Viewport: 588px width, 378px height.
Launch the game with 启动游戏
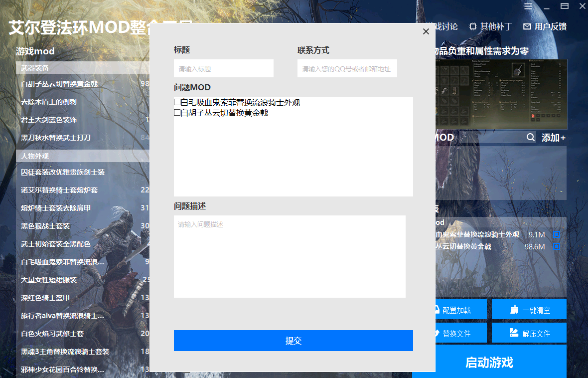[x=489, y=362]
